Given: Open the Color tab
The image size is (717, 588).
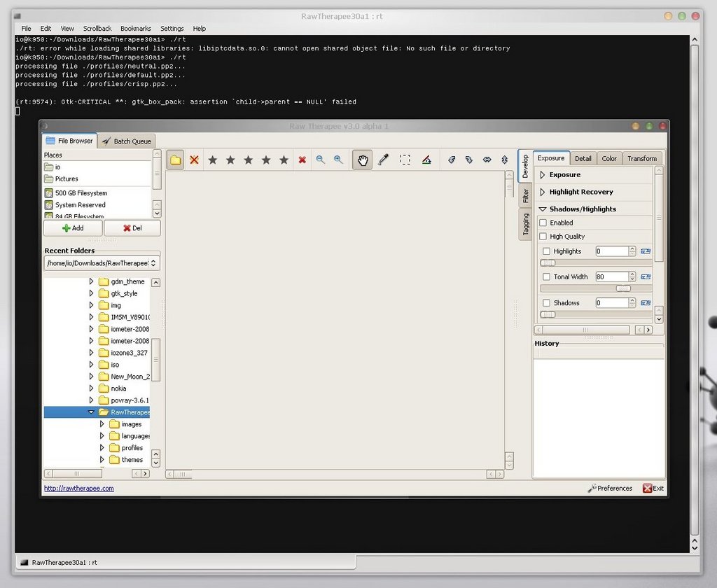Looking at the screenshot, I should click(x=608, y=158).
